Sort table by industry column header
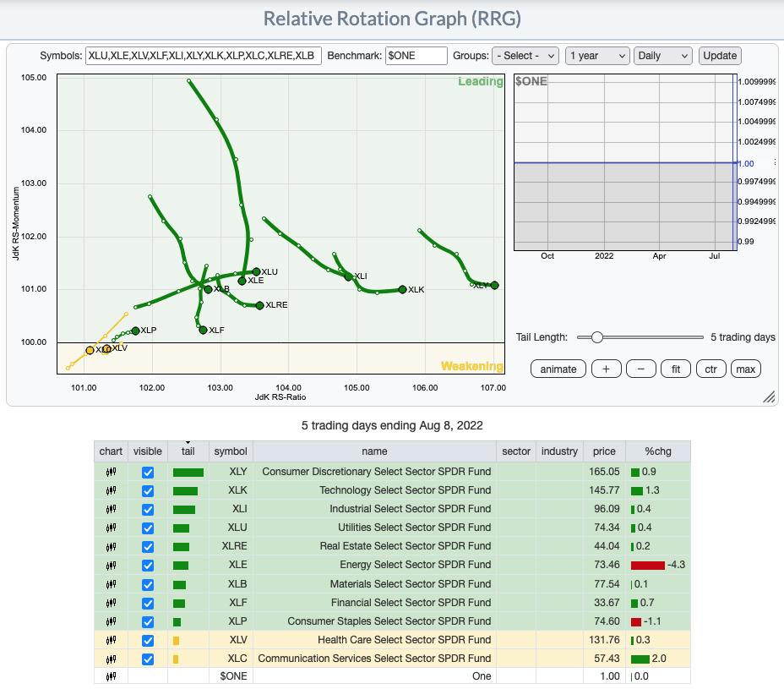784x689 pixels. [x=559, y=451]
